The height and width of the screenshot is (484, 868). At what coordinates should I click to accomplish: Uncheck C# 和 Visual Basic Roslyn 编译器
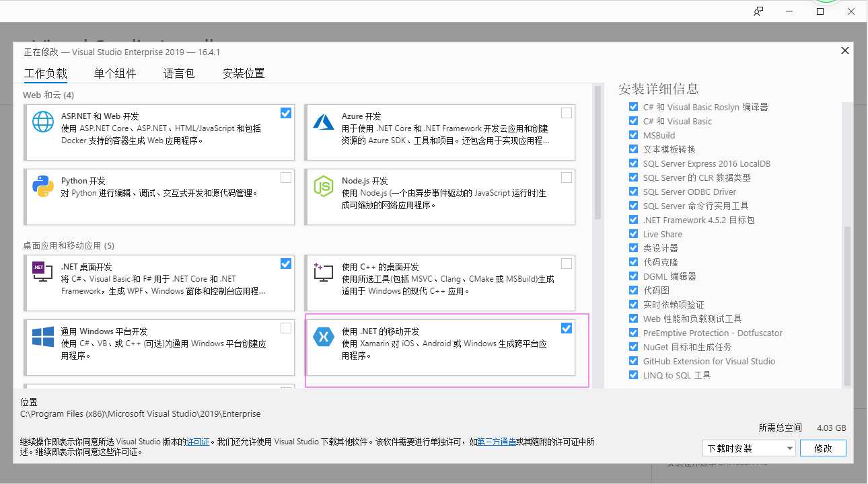coord(633,107)
